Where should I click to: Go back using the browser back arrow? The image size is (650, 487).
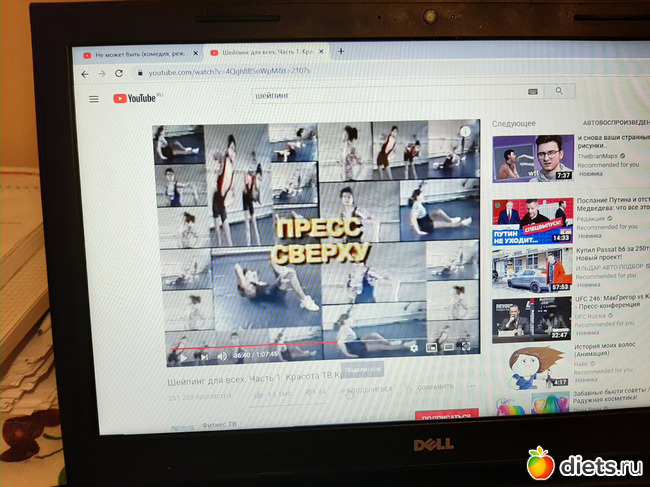coord(86,74)
